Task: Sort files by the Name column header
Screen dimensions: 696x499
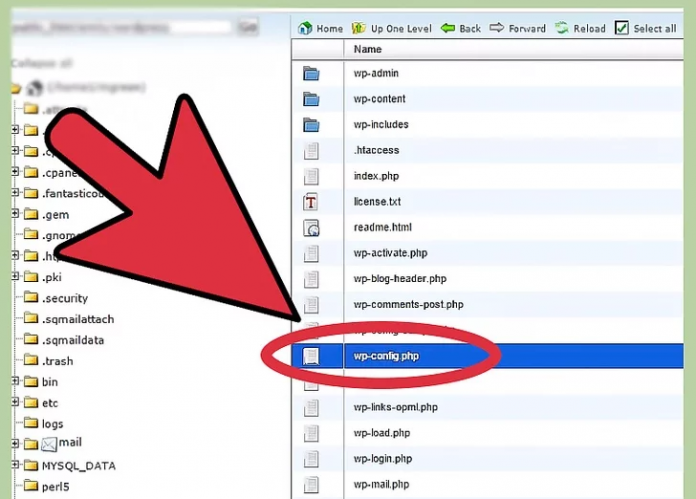Action: click(x=368, y=49)
